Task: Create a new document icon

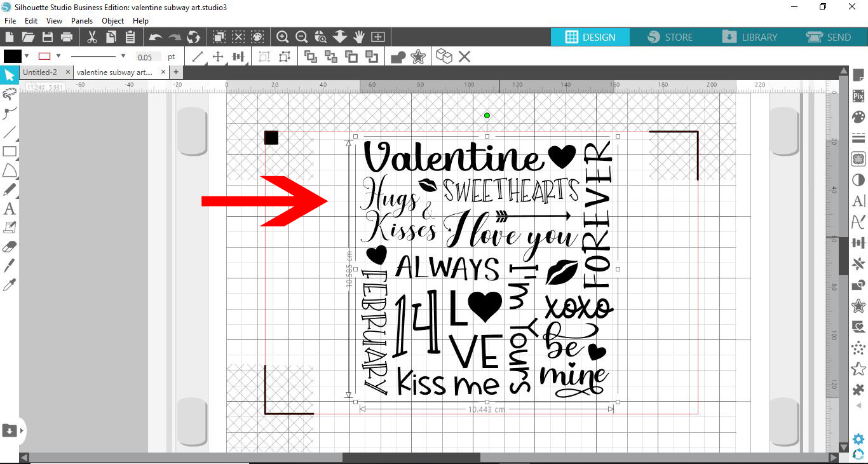Action: click(x=10, y=37)
